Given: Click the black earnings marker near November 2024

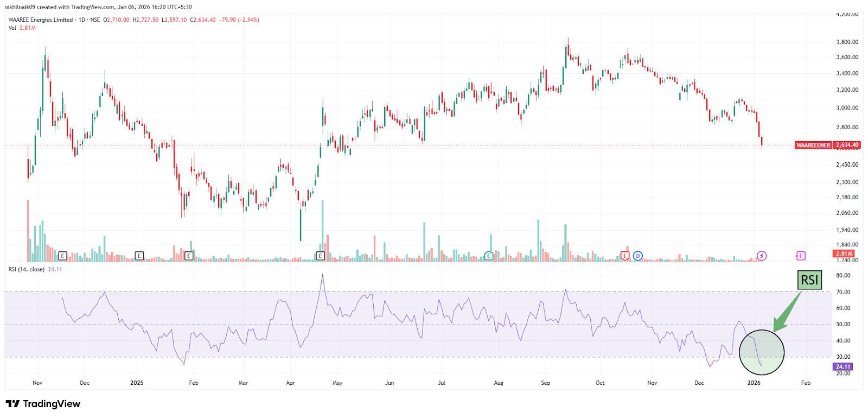Looking at the screenshot, I should pyautogui.click(x=62, y=256).
